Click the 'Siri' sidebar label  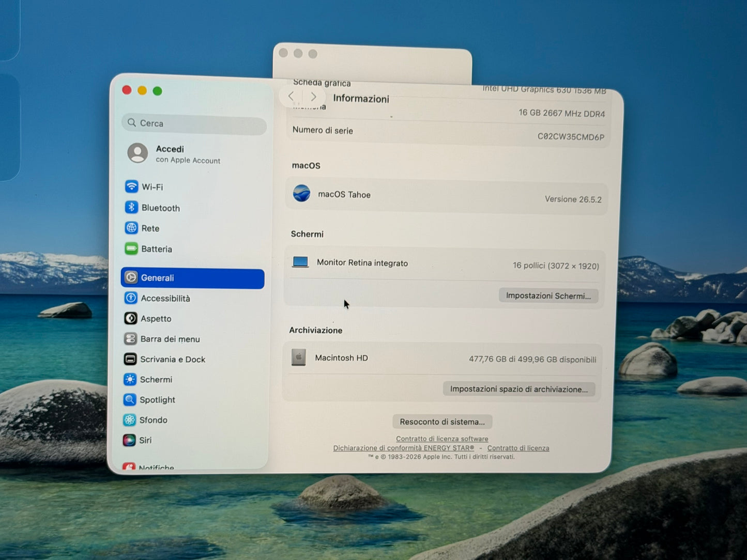tap(145, 440)
